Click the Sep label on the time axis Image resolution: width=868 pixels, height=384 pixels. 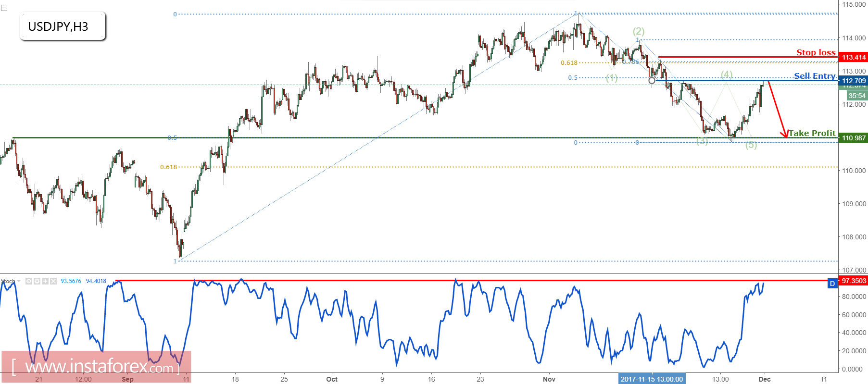pyautogui.click(x=127, y=379)
